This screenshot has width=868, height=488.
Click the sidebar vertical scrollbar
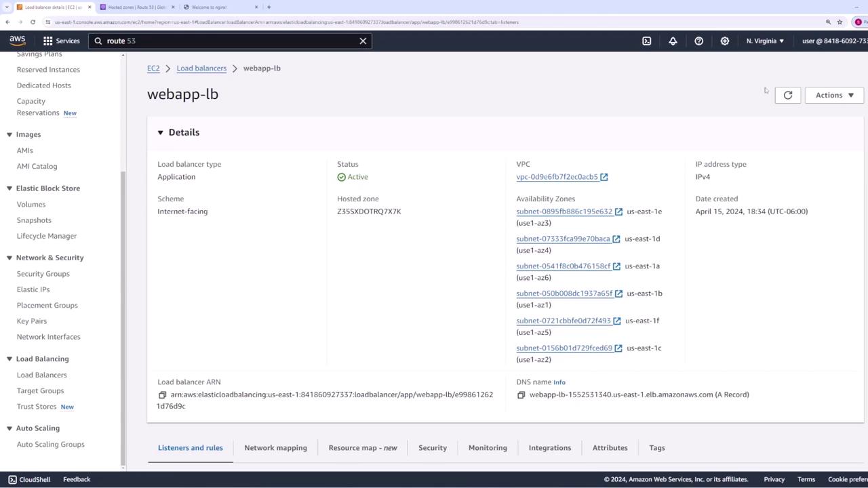[x=123, y=319]
